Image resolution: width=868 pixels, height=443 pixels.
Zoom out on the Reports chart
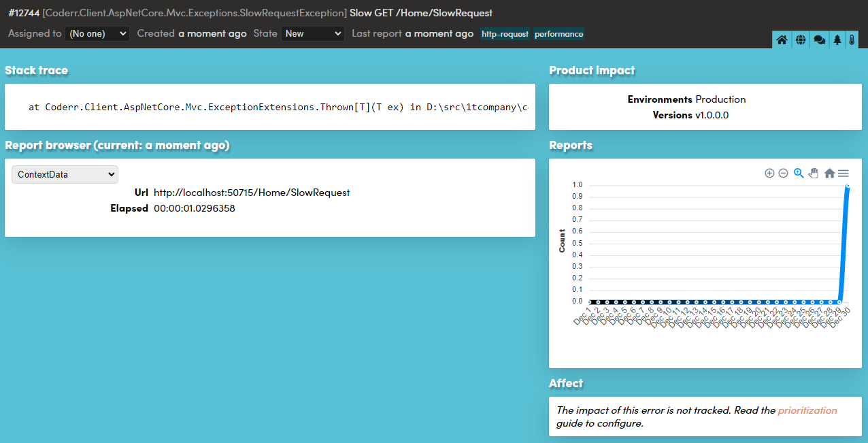click(x=783, y=174)
